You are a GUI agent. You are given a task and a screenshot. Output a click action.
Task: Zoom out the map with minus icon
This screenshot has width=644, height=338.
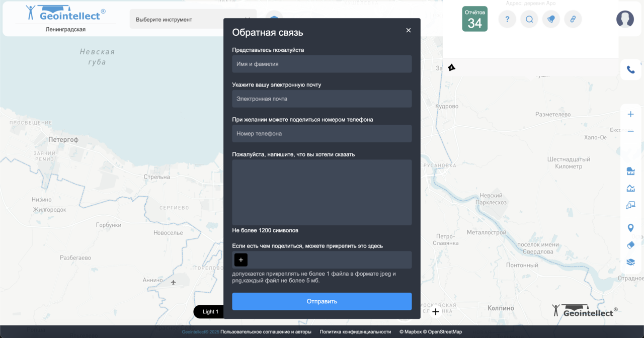(x=630, y=131)
